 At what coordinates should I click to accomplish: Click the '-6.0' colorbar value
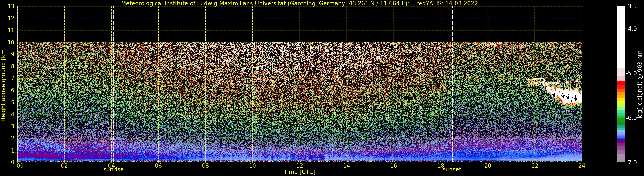[x=632, y=118]
